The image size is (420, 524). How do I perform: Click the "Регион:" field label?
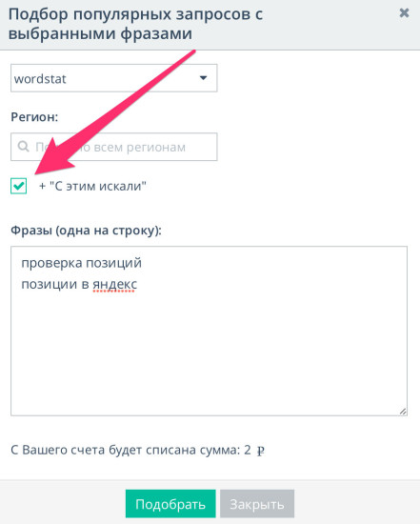(x=34, y=117)
